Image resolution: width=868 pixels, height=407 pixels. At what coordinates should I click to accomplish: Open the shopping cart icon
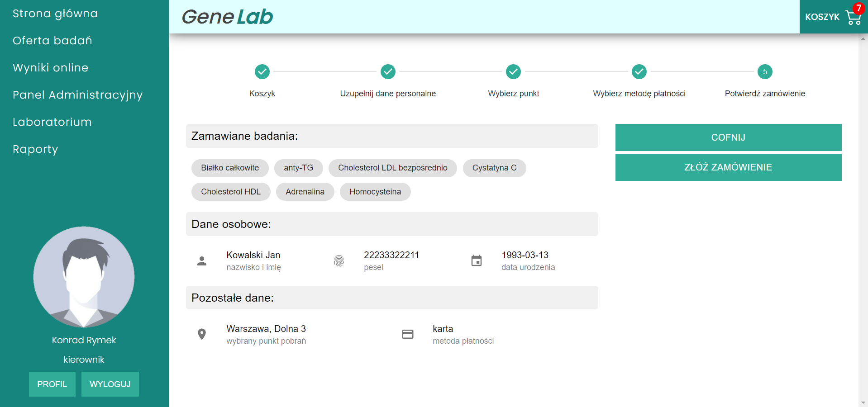coord(853,17)
